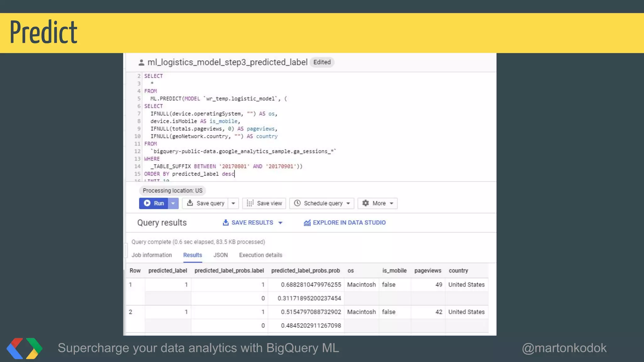This screenshot has width=644, height=362.
Task: Expand the Schedule query dropdown arrow
Action: tap(348, 203)
